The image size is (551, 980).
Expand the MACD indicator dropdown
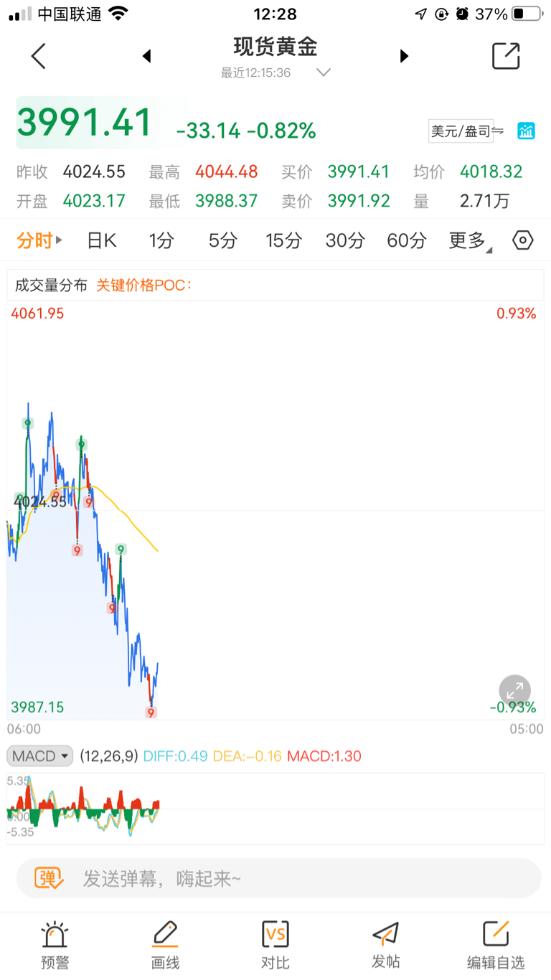pos(40,755)
